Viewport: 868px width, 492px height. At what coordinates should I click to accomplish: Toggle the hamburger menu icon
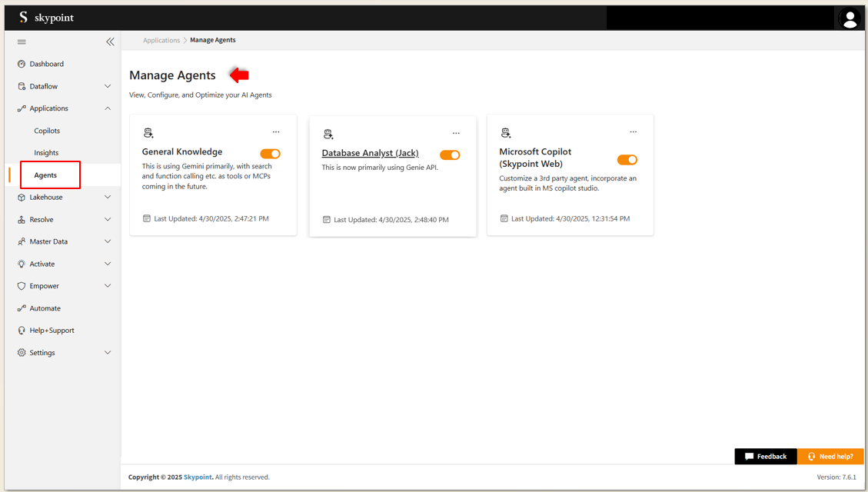click(22, 42)
